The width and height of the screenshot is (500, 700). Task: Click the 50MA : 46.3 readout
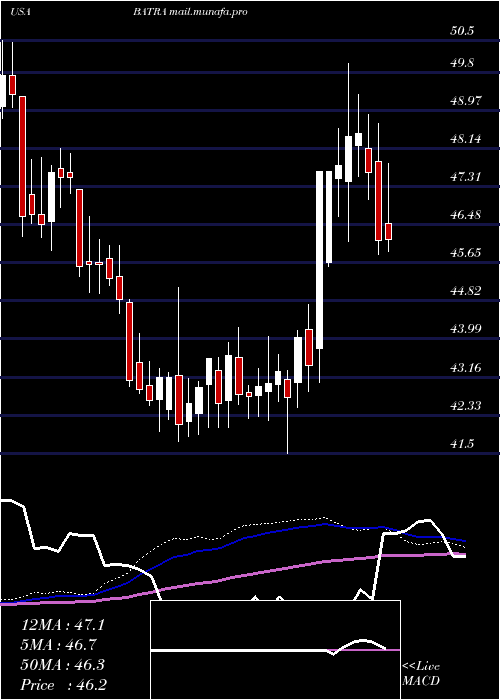(x=62, y=665)
